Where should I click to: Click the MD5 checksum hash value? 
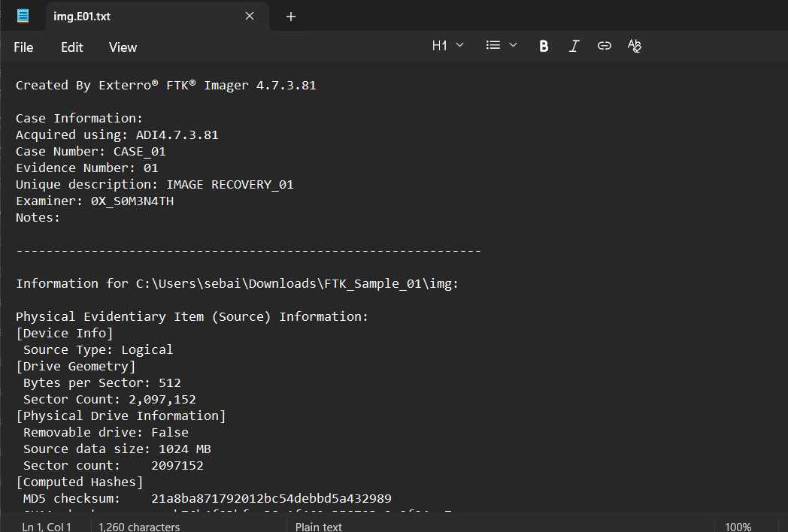pyautogui.click(x=271, y=500)
